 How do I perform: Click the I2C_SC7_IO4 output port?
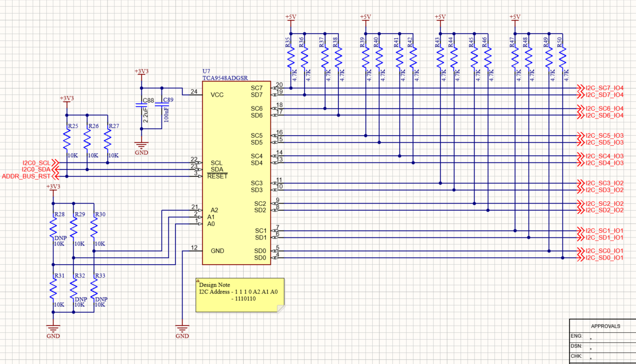[x=601, y=88]
